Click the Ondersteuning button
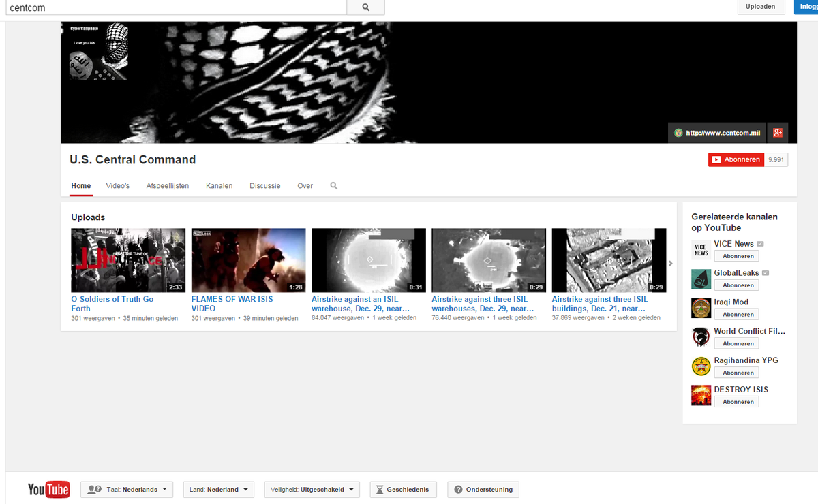Image resolution: width=818 pixels, height=504 pixels. pyautogui.click(x=483, y=489)
